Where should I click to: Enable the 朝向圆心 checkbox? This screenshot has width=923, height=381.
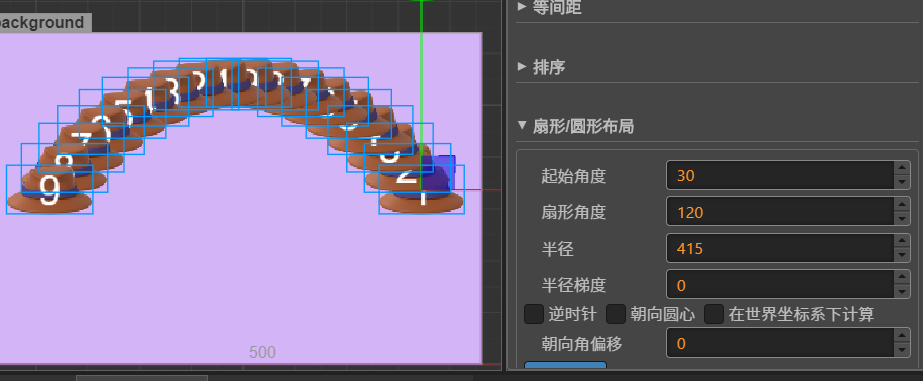616,314
